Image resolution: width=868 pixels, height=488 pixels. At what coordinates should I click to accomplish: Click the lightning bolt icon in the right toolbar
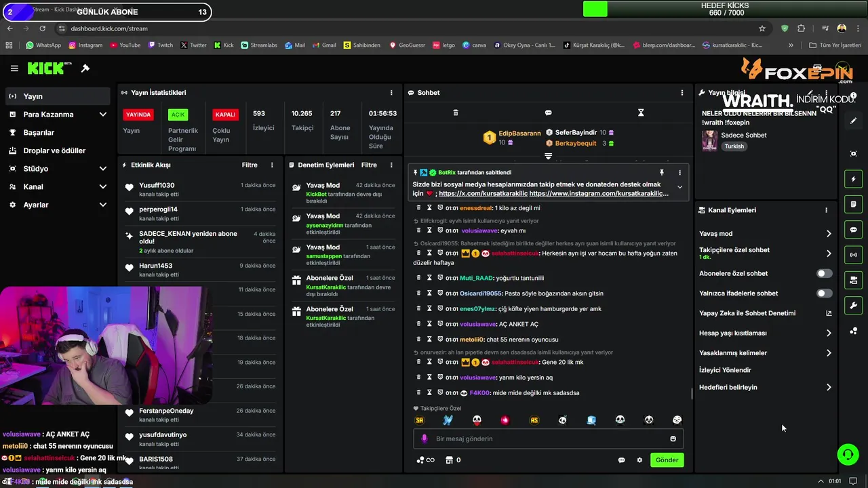pos(853,179)
